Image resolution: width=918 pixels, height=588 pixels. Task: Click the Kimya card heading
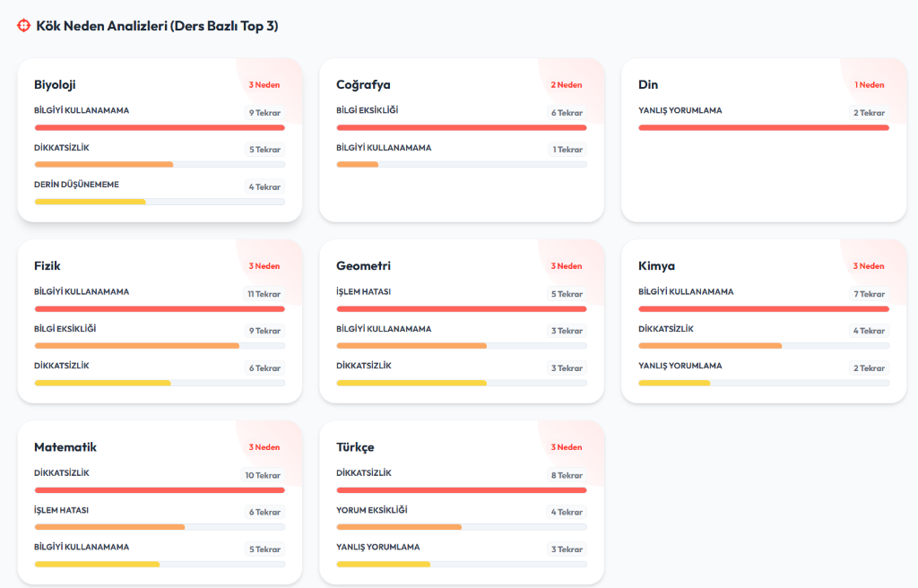coord(656,266)
